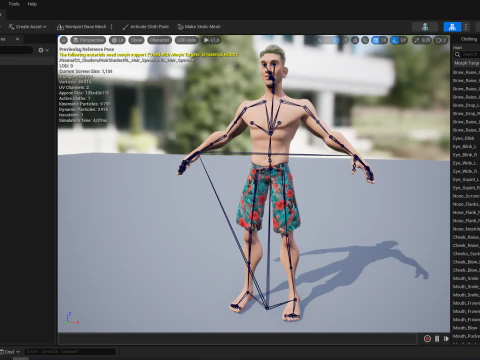
Task: Select the Eye_Wide_L morph target
Action: click(x=466, y=163)
